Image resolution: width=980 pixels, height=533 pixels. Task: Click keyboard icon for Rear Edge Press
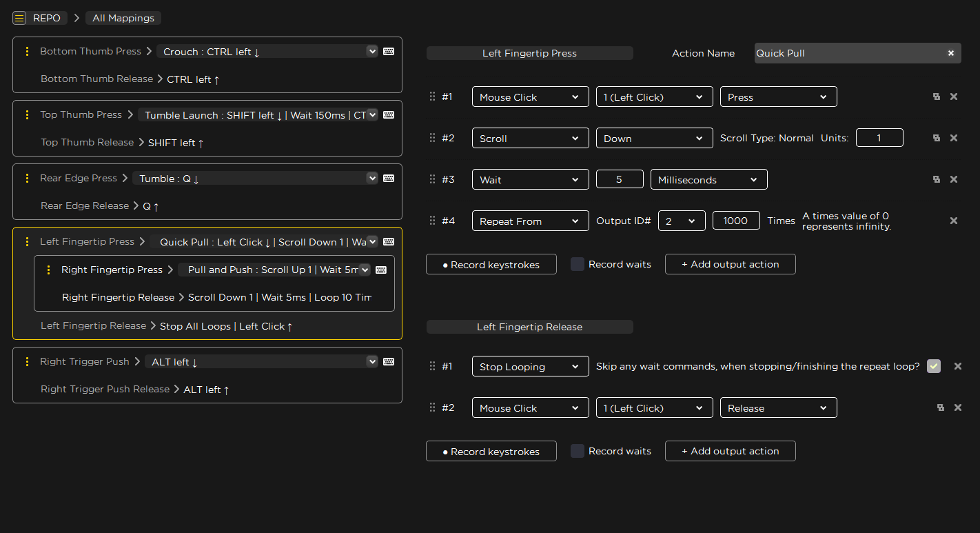389,178
